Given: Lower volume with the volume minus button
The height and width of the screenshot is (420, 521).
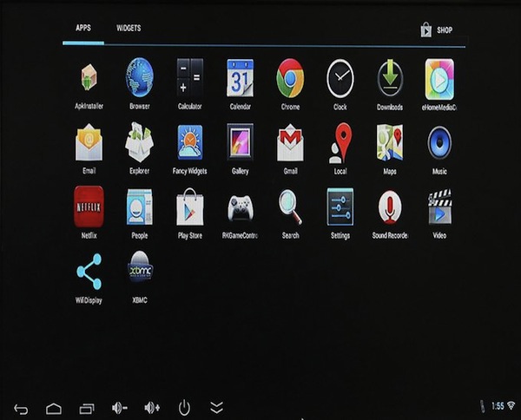Looking at the screenshot, I should (x=120, y=408).
